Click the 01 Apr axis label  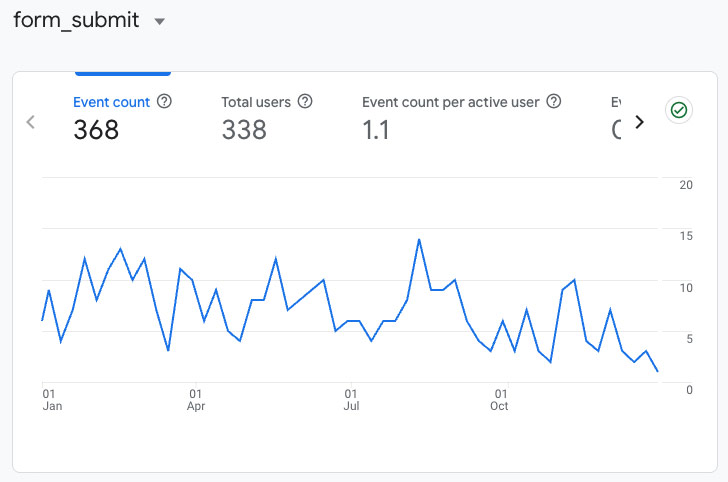[196, 400]
